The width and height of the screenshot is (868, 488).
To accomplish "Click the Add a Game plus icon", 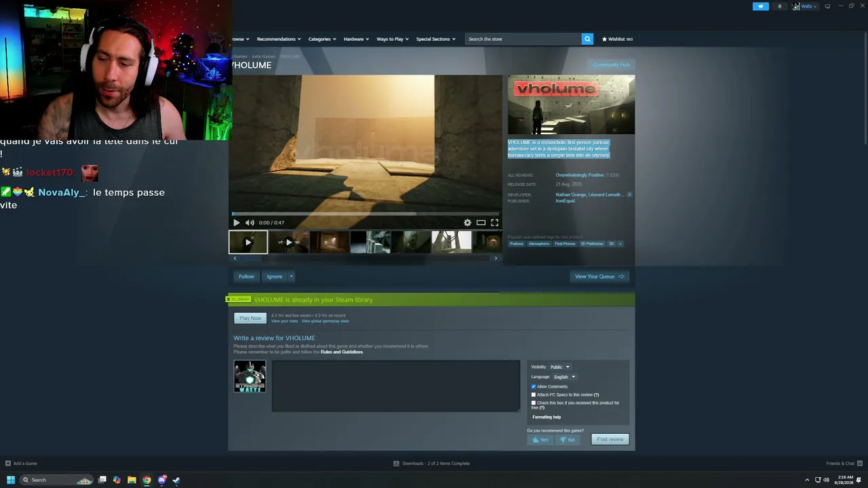I will 8,464.
